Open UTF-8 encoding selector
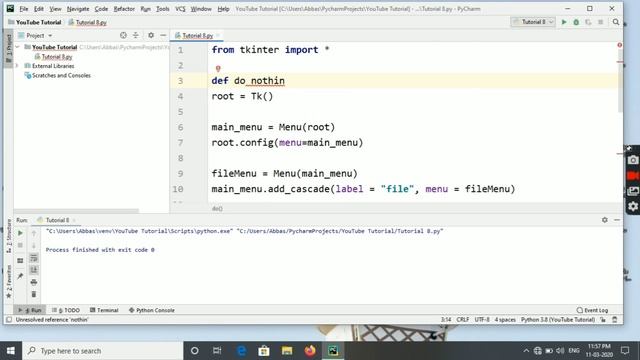Image resolution: width=640 pixels, height=360 pixels. (x=482, y=320)
